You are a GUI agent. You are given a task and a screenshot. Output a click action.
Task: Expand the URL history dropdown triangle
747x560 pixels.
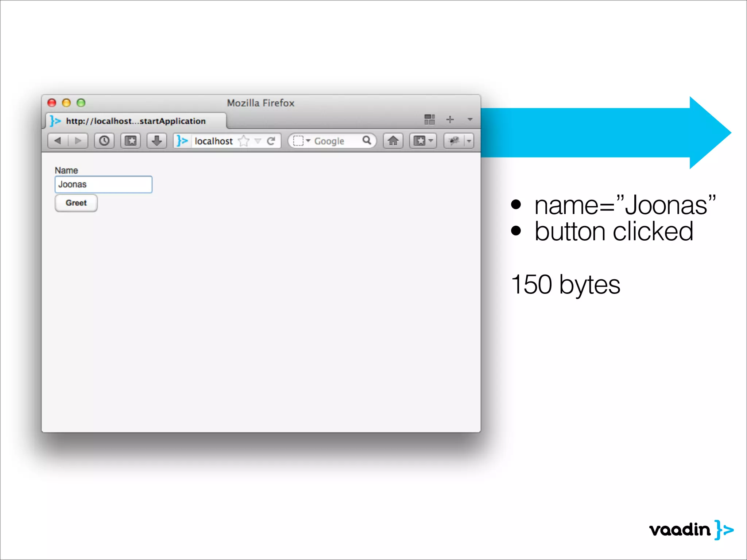point(258,141)
